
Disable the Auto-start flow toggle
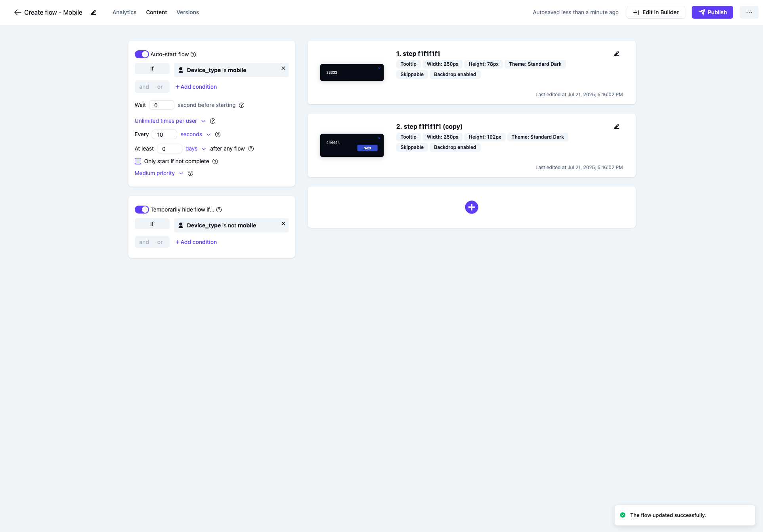pyautogui.click(x=142, y=54)
